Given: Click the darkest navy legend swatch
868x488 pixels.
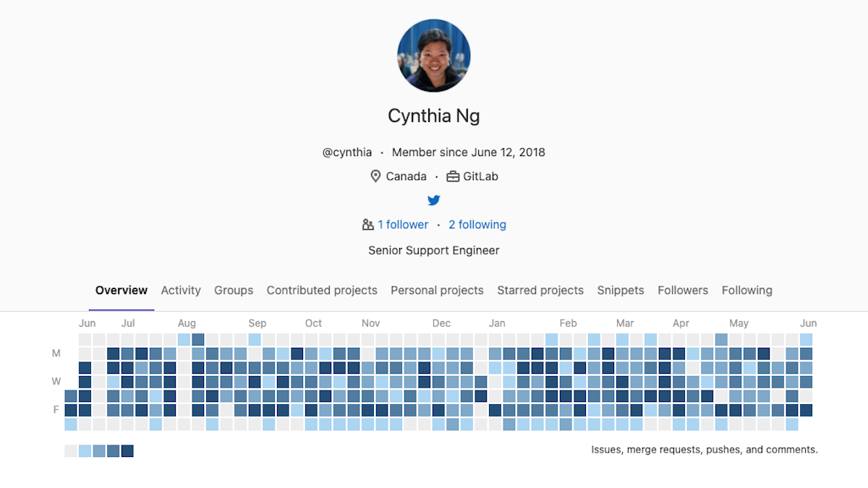Looking at the screenshot, I should click(127, 451).
